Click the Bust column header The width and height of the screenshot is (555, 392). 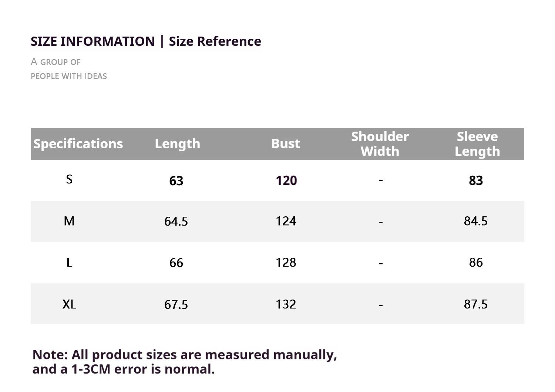(x=285, y=143)
